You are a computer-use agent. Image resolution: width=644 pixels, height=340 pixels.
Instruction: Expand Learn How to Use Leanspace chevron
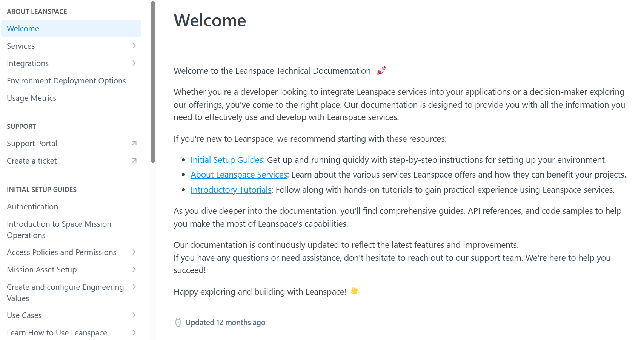click(134, 332)
